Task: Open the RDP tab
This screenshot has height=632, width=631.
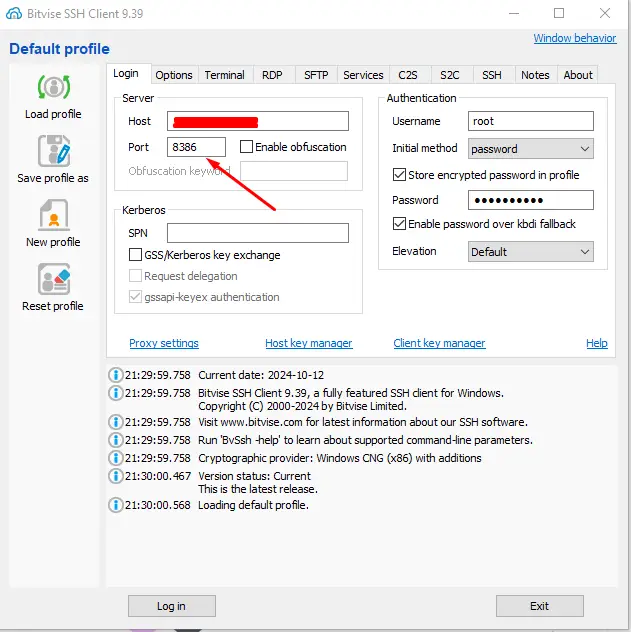Action: pos(272,75)
